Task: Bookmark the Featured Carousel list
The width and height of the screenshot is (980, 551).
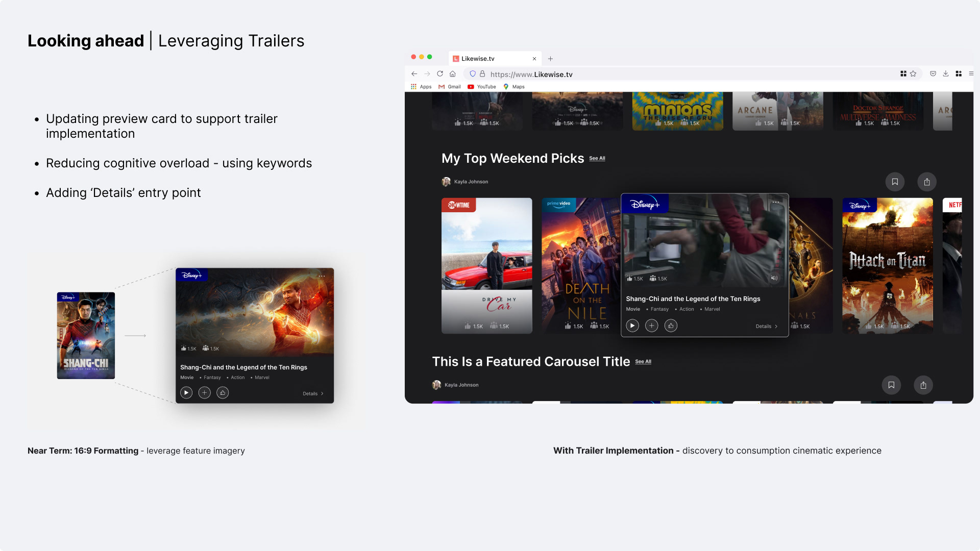Action: coord(891,385)
